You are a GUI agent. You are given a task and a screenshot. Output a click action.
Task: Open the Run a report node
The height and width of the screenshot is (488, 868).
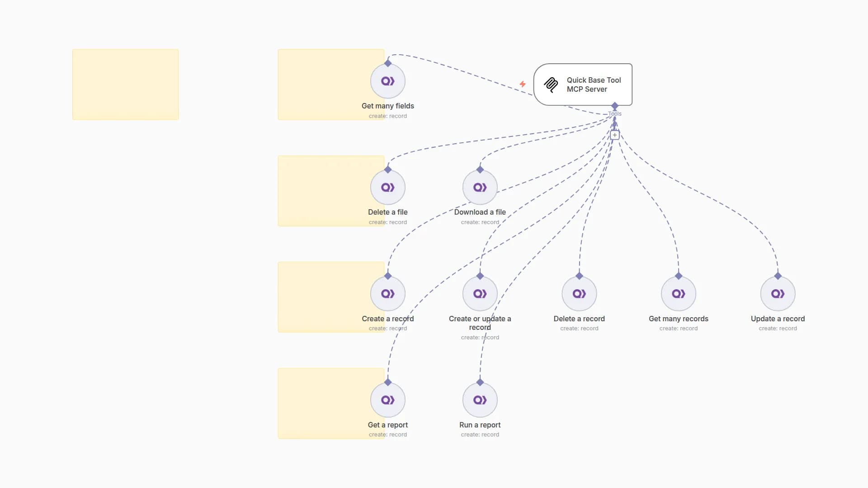coord(480,400)
